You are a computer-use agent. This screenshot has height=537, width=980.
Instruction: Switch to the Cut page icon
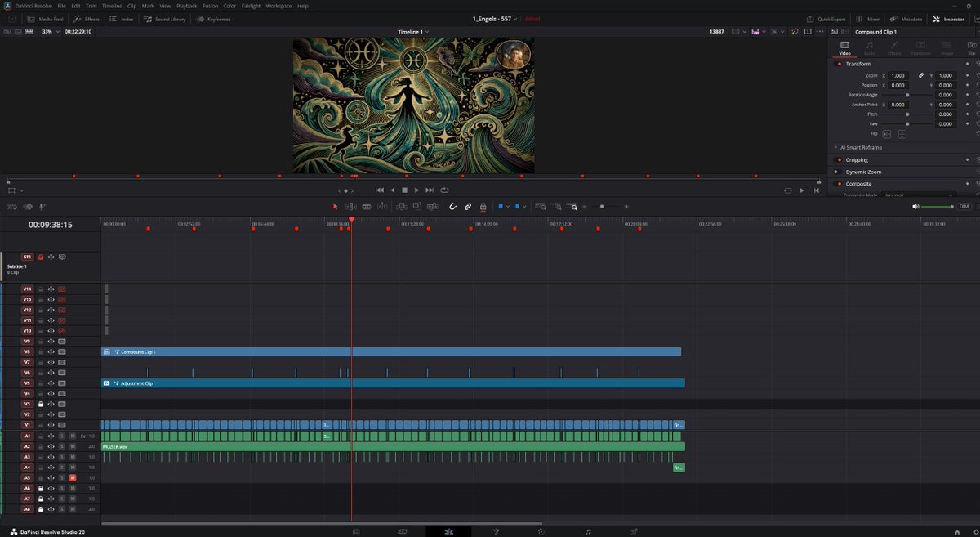403,531
